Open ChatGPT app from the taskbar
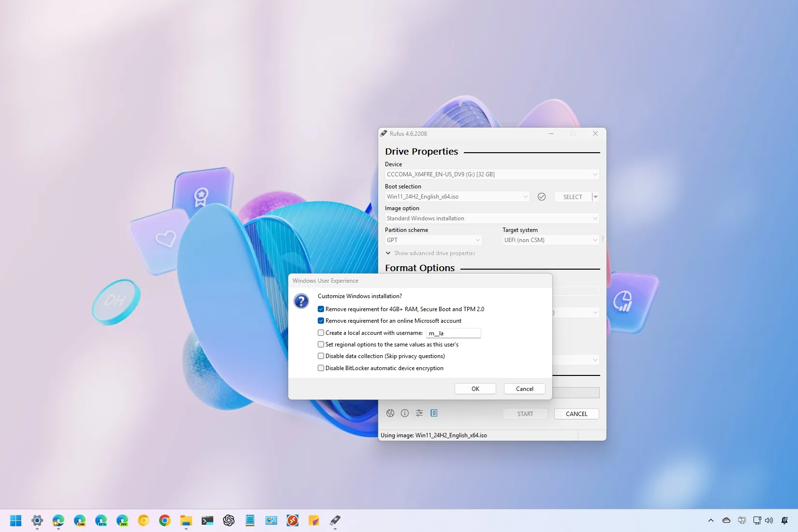This screenshot has width=798, height=532. click(x=229, y=520)
